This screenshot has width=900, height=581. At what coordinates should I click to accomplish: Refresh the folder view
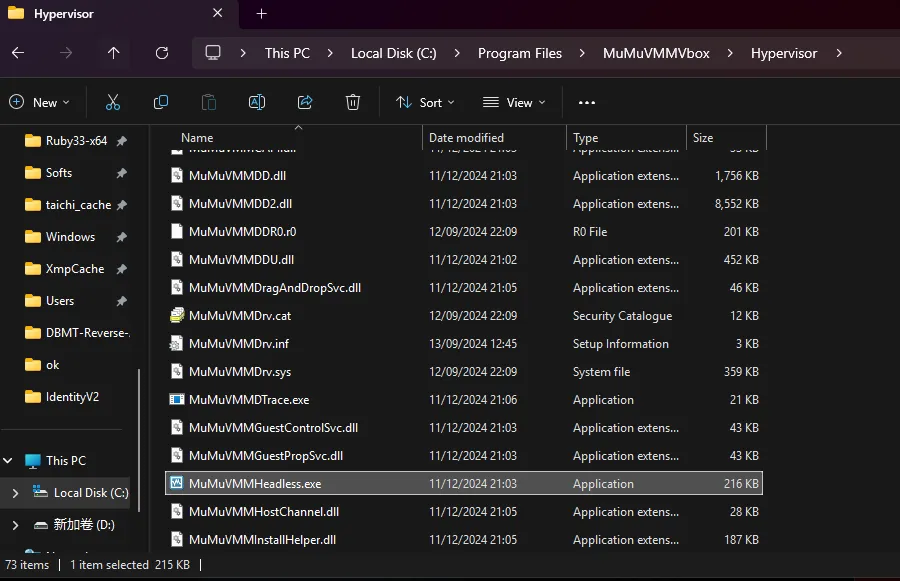tap(162, 53)
